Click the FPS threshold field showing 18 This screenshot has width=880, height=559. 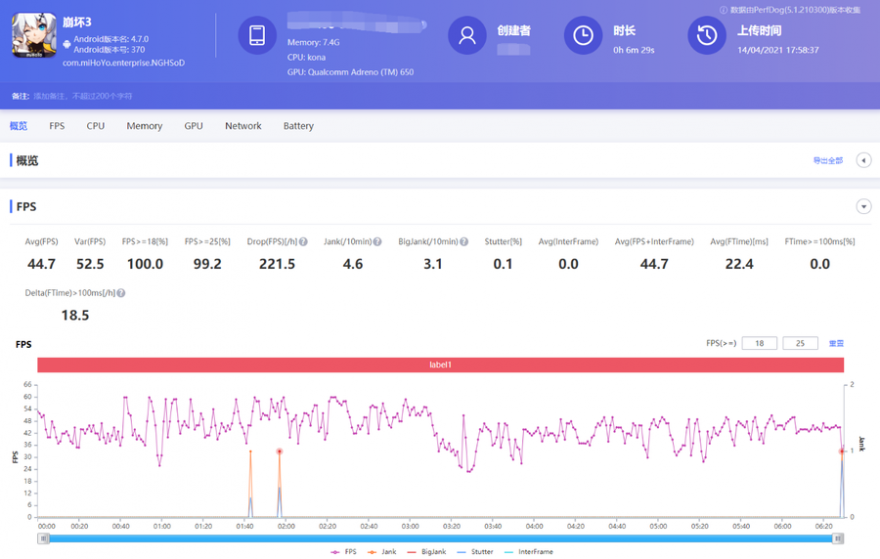pos(760,344)
